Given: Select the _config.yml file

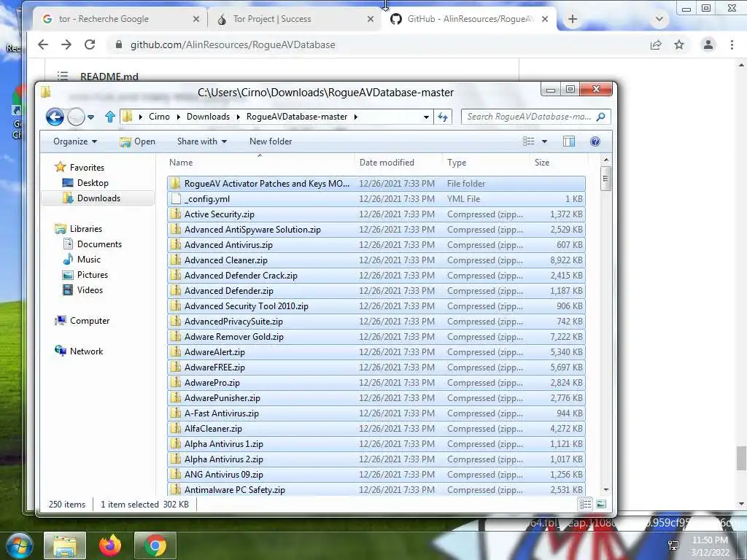Looking at the screenshot, I should (376, 199).
